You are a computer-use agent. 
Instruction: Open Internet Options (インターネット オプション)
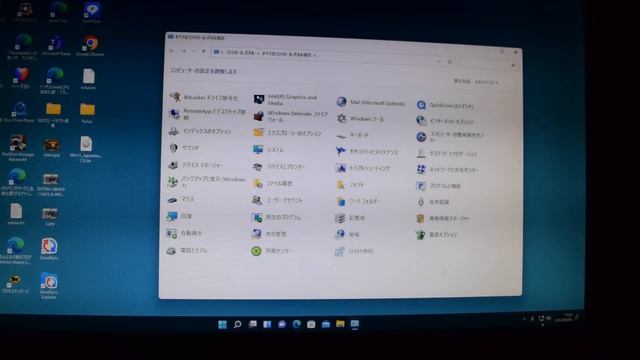(445, 121)
